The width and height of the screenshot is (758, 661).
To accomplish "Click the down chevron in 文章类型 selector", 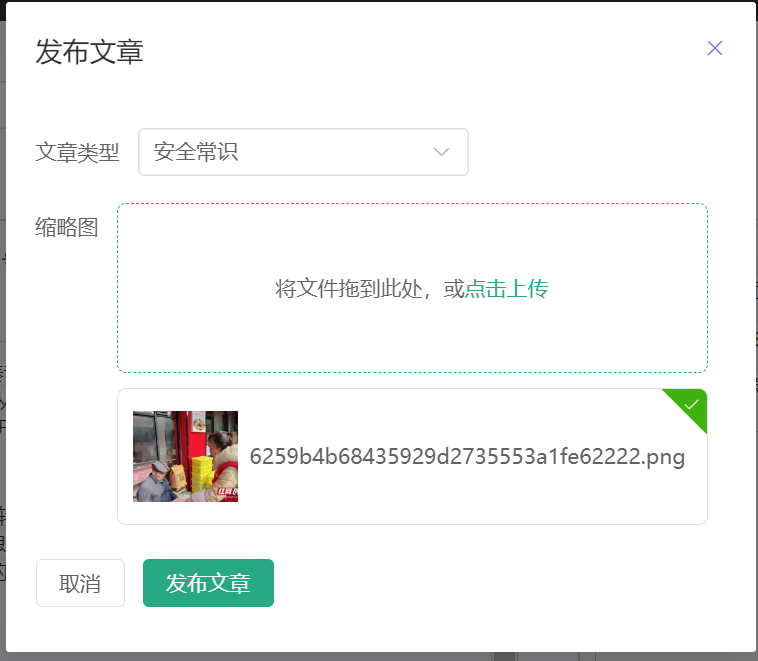I will pos(441,152).
